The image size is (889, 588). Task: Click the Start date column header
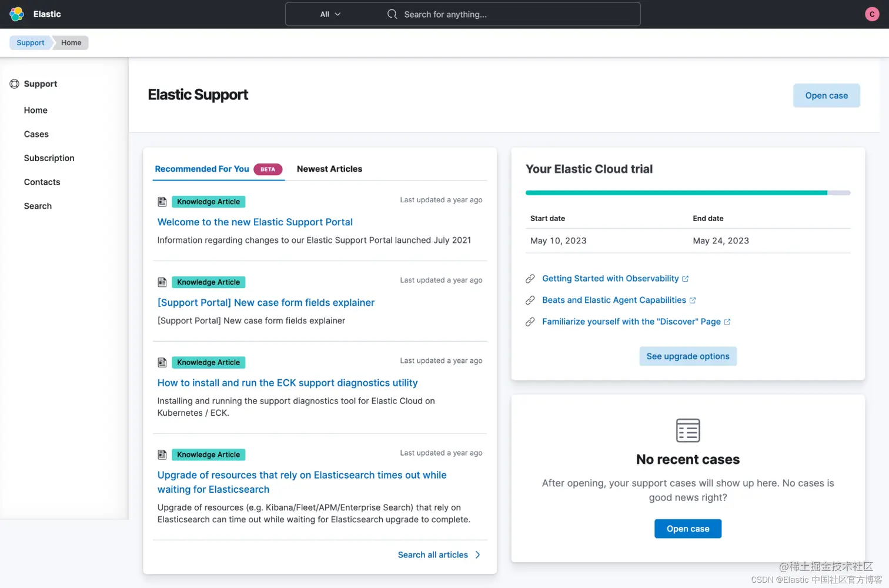pyautogui.click(x=547, y=218)
